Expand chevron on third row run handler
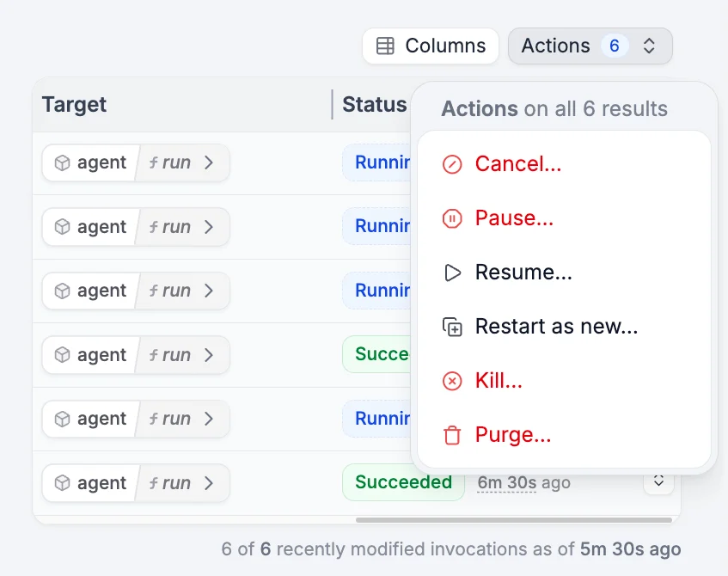This screenshot has width=728, height=576. (209, 291)
